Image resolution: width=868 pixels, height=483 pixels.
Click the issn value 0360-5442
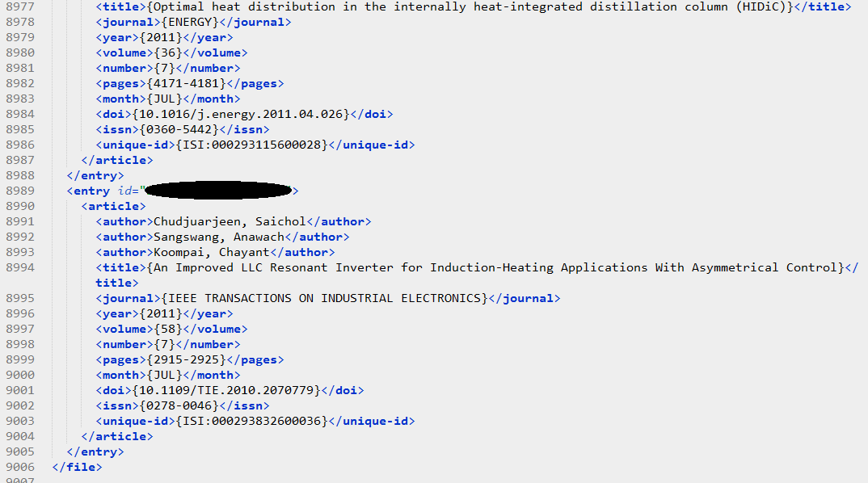(x=179, y=129)
